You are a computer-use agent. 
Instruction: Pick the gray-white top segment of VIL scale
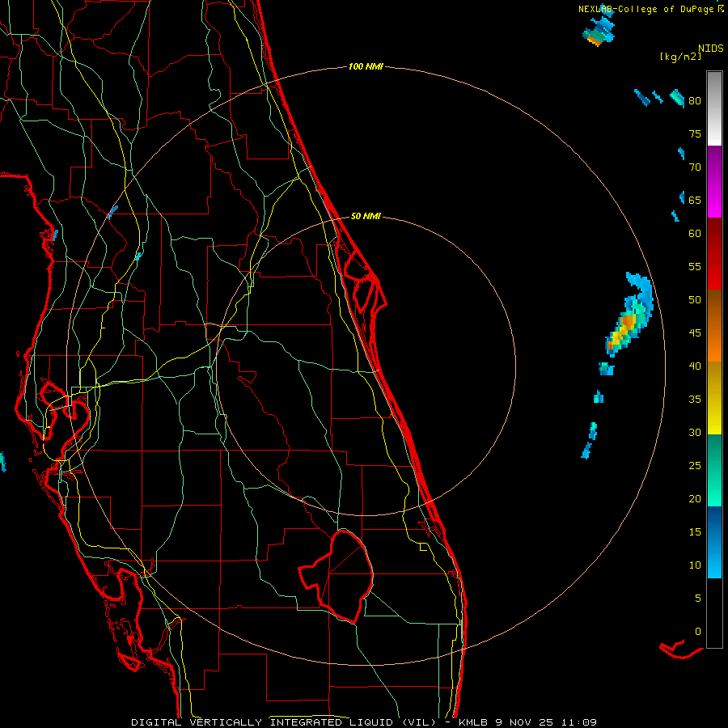pos(714,108)
